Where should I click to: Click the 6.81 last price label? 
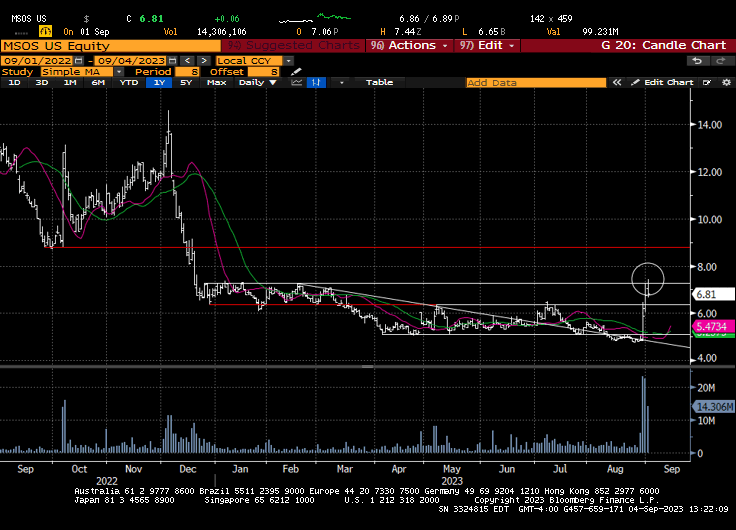(x=713, y=294)
